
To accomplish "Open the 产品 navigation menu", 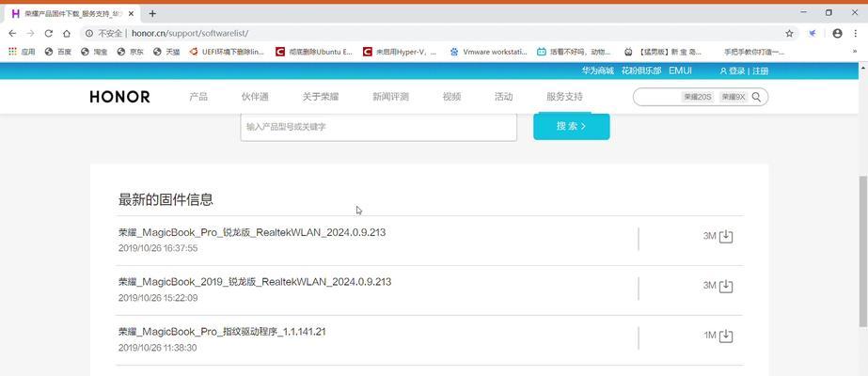I will (198, 97).
